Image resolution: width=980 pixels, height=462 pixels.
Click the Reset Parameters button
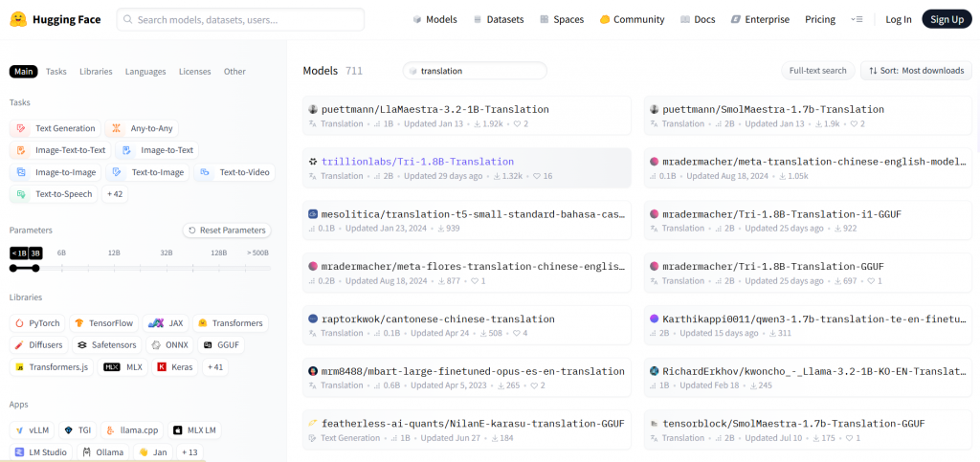click(x=228, y=231)
